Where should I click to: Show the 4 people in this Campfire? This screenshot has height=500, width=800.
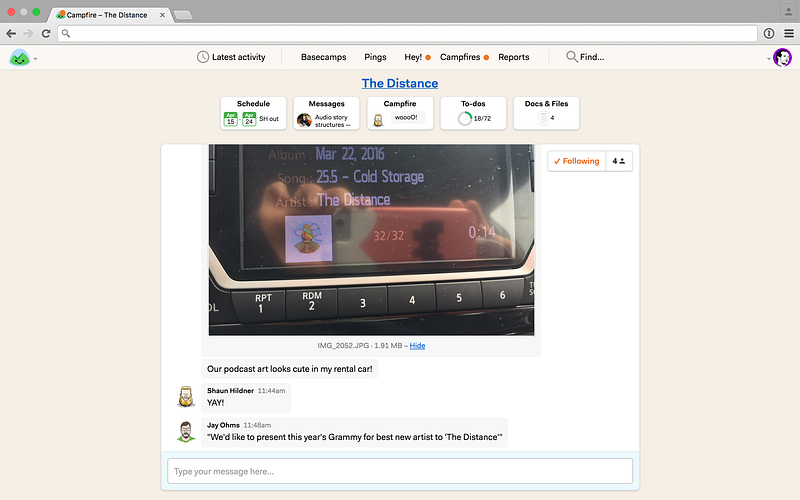pos(619,161)
